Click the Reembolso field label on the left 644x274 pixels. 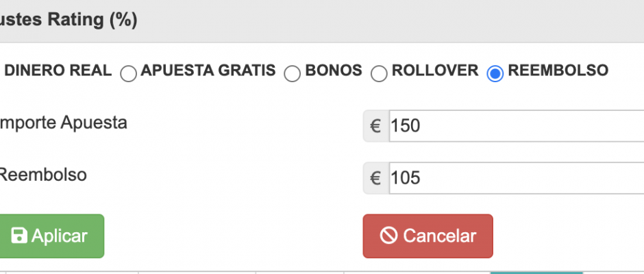click(x=42, y=175)
